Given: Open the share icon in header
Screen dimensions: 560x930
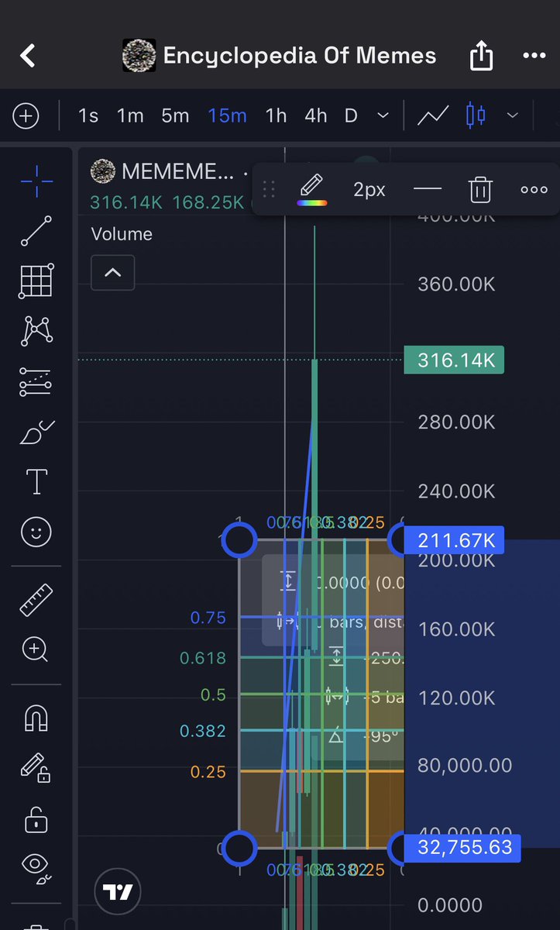Looking at the screenshot, I should click(x=481, y=55).
